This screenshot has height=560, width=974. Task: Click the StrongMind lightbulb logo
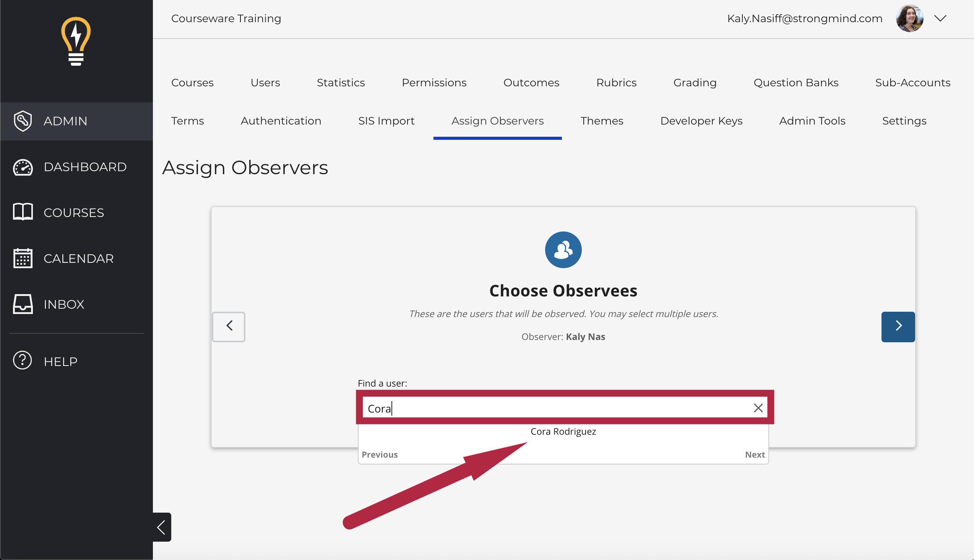76,41
